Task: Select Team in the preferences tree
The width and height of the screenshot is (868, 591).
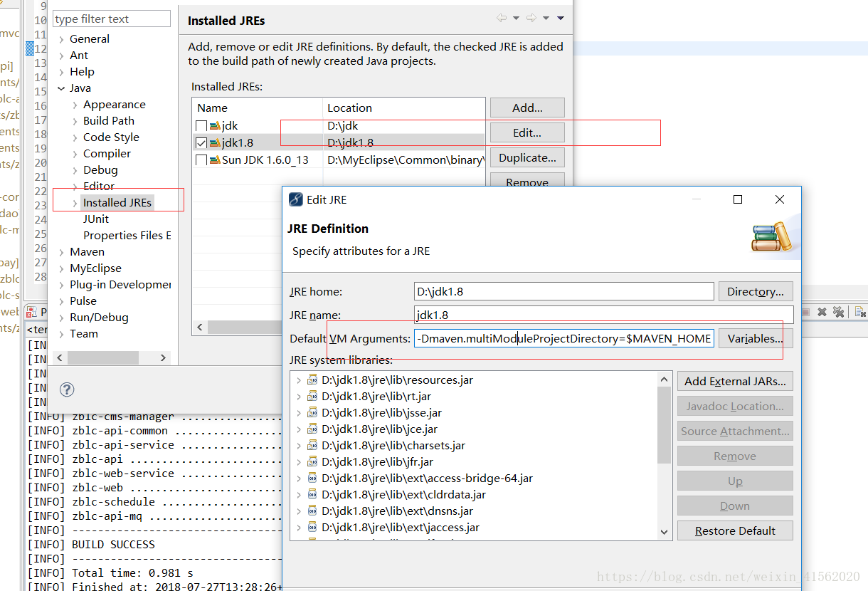Action: click(x=84, y=334)
